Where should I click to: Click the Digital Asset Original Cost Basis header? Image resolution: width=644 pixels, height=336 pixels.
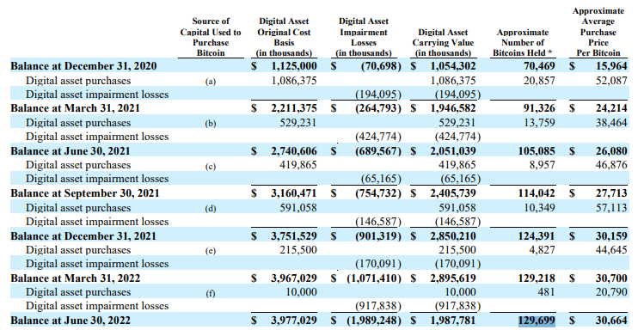pyautogui.click(x=284, y=37)
